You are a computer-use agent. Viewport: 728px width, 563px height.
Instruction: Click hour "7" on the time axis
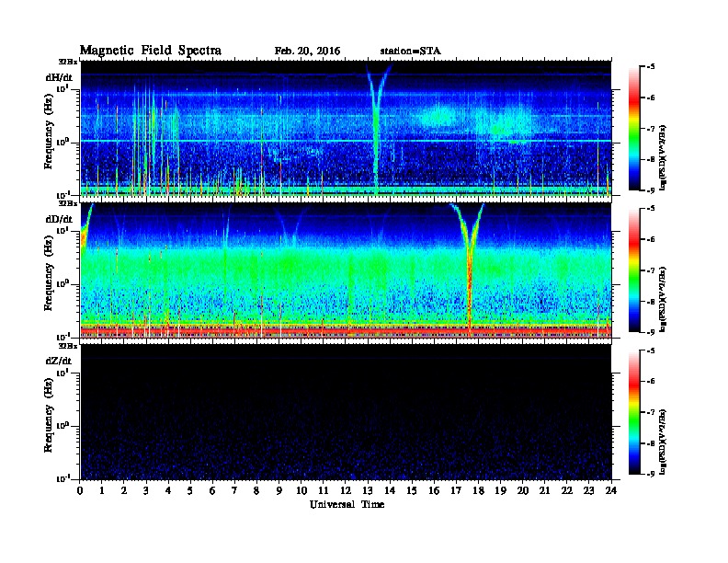[234, 490]
